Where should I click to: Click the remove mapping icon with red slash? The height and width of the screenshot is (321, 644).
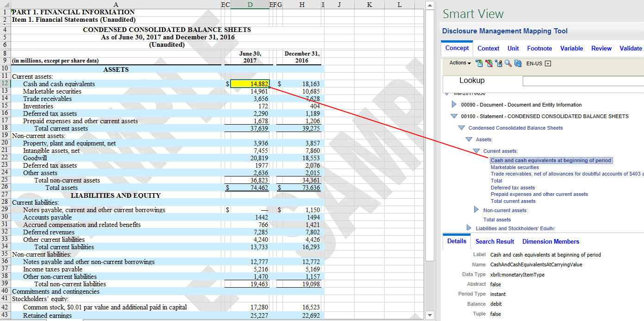[488, 63]
